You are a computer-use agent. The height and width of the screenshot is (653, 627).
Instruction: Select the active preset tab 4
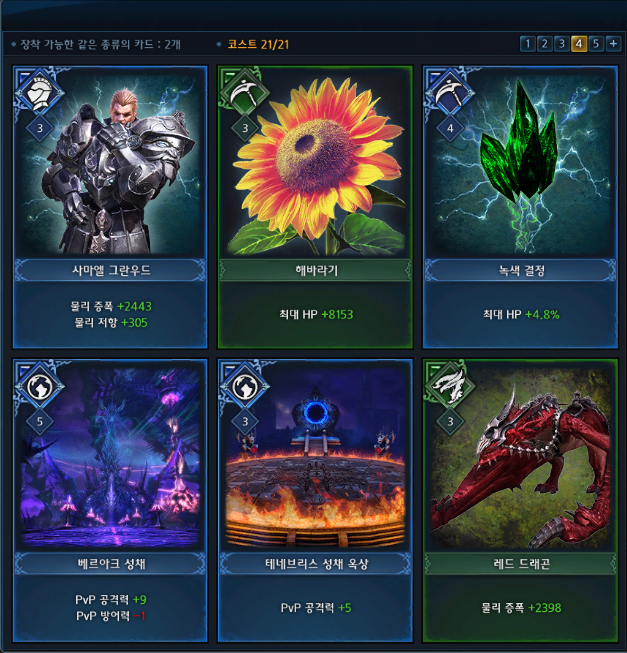click(579, 44)
